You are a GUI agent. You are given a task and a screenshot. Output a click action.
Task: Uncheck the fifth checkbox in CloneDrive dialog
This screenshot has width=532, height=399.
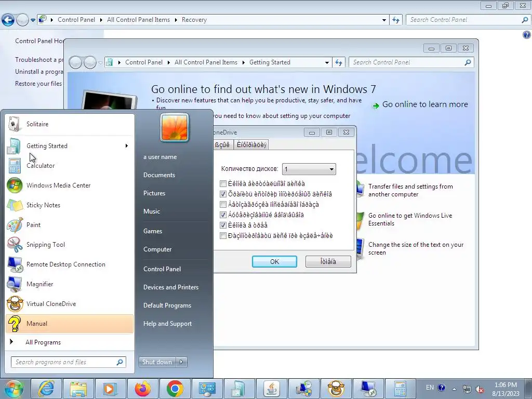pos(223,225)
